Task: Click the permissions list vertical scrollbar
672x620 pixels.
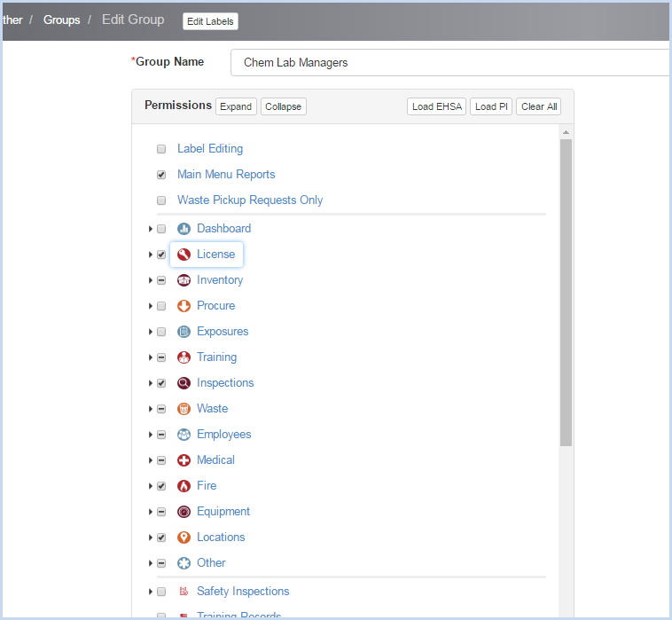Action: coord(566,293)
